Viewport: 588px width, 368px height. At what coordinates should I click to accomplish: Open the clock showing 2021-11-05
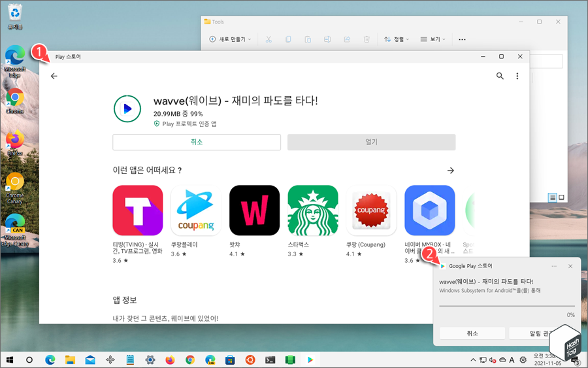click(x=547, y=360)
